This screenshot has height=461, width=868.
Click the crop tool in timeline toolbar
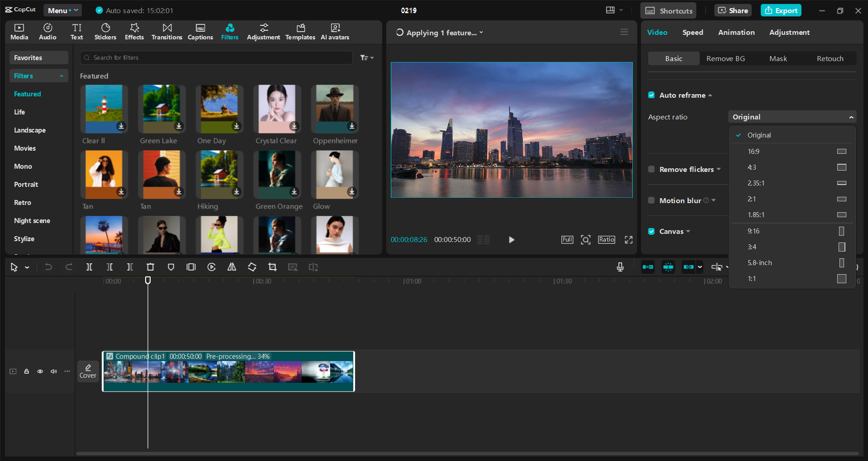(x=272, y=267)
